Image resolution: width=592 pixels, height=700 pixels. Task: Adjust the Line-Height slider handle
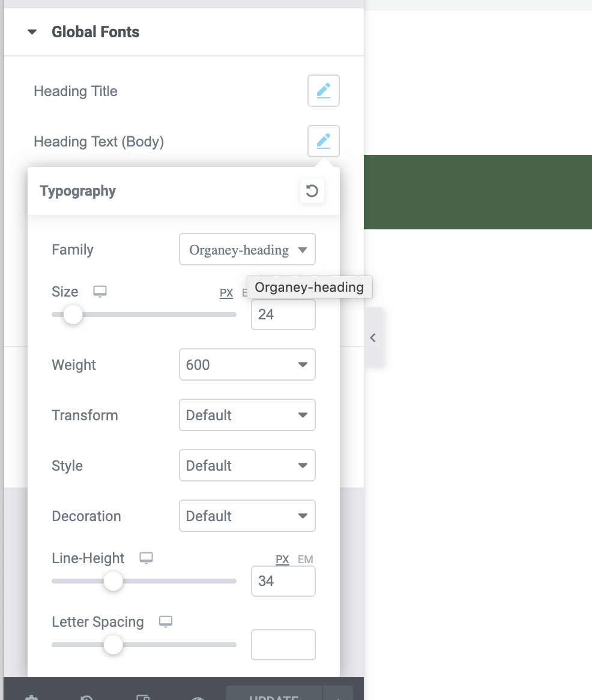[113, 581]
